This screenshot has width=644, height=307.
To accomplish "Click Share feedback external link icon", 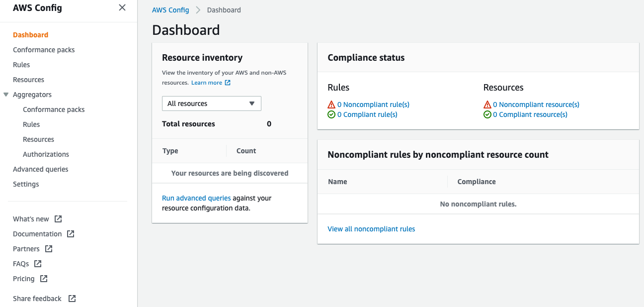I will (72, 299).
